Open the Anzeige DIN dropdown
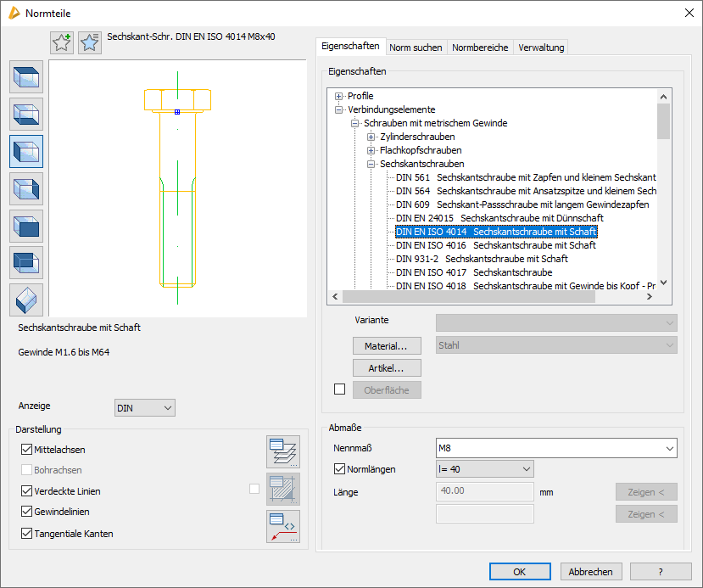The image size is (703, 588). [x=144, y=408]
